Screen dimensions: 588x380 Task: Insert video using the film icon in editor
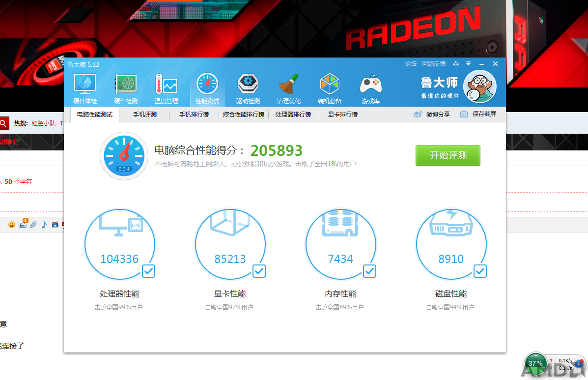[x=55, y=225]
